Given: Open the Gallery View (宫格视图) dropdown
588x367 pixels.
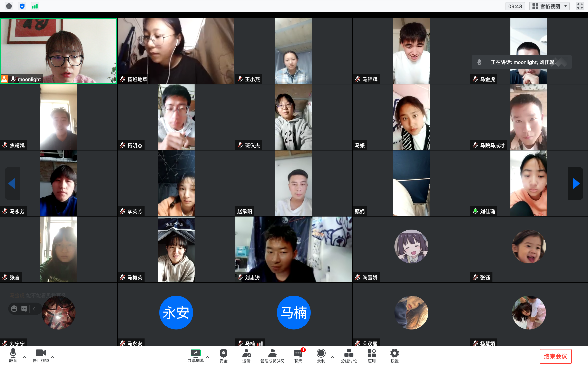Looking at the screenshot, I should [549, 6].
